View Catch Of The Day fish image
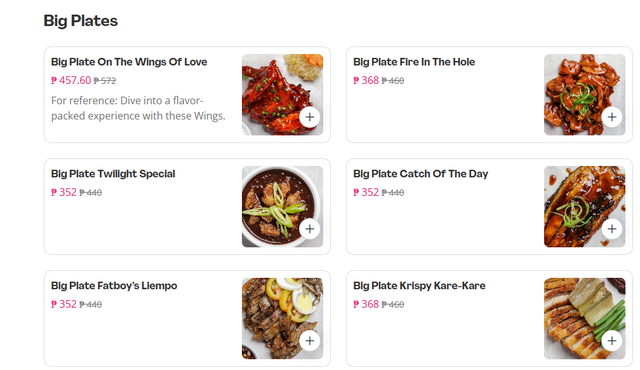The height and width of the screenshot is (370, 640). [x=584, y=206]
